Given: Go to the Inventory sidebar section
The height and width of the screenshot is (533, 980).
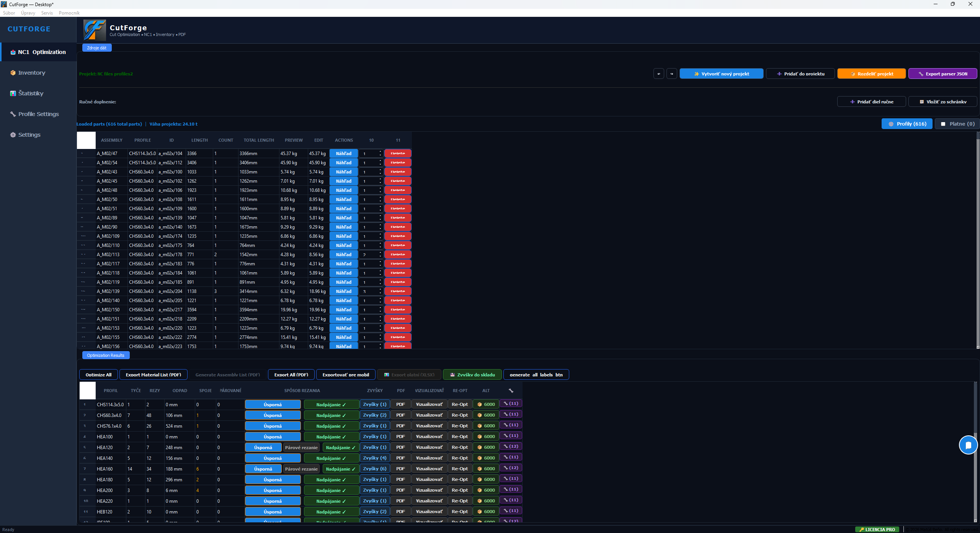Looking at the screenshot, I should tap(38, 73).
